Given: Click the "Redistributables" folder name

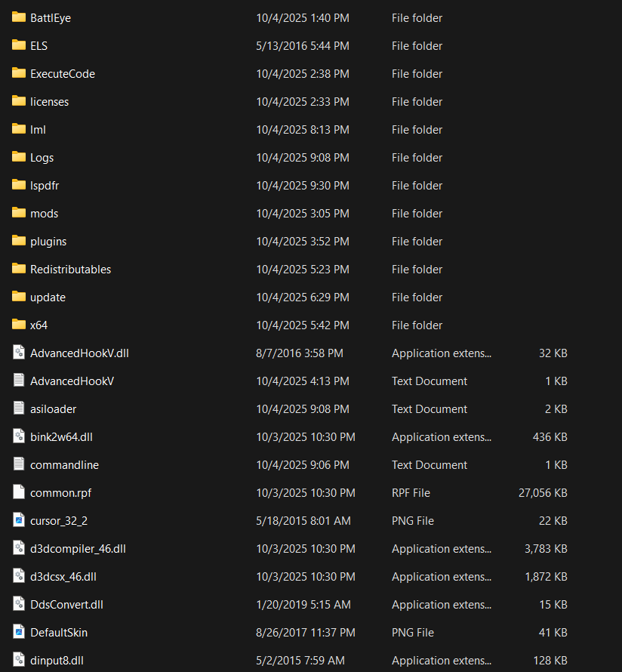Looking at the screenshot, I should click(71, 269).
